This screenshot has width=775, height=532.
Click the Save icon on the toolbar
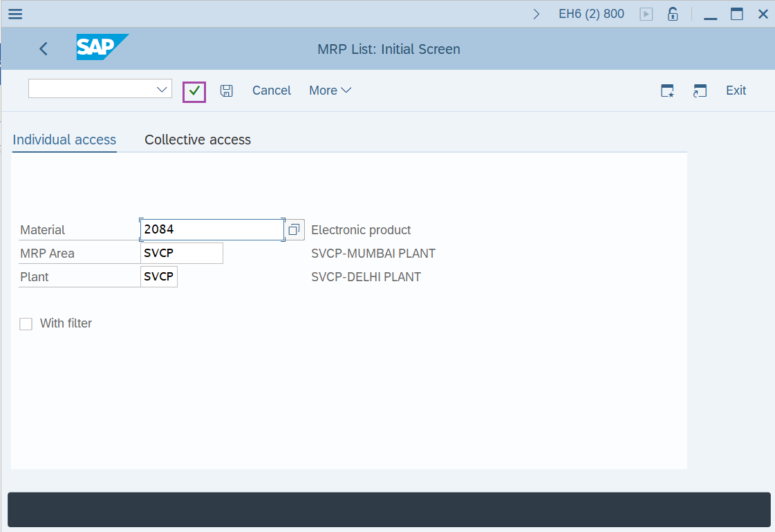pyautogui.click(x=226, y=91)
